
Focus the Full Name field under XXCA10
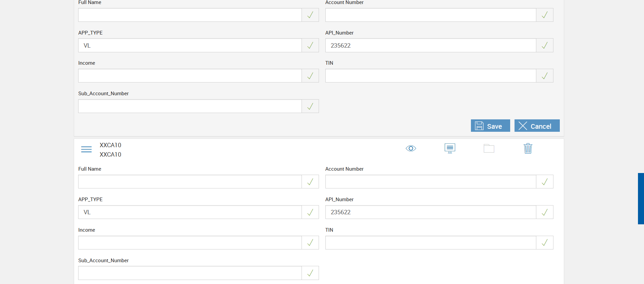click(190, 182)
